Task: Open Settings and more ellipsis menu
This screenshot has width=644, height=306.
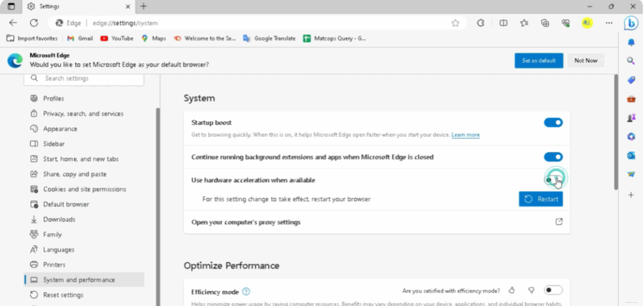Action: coord(609,23)
